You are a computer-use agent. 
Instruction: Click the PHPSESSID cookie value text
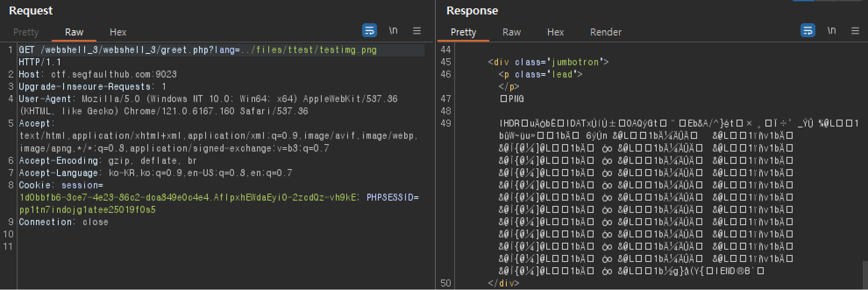click(x=87, y=210)
